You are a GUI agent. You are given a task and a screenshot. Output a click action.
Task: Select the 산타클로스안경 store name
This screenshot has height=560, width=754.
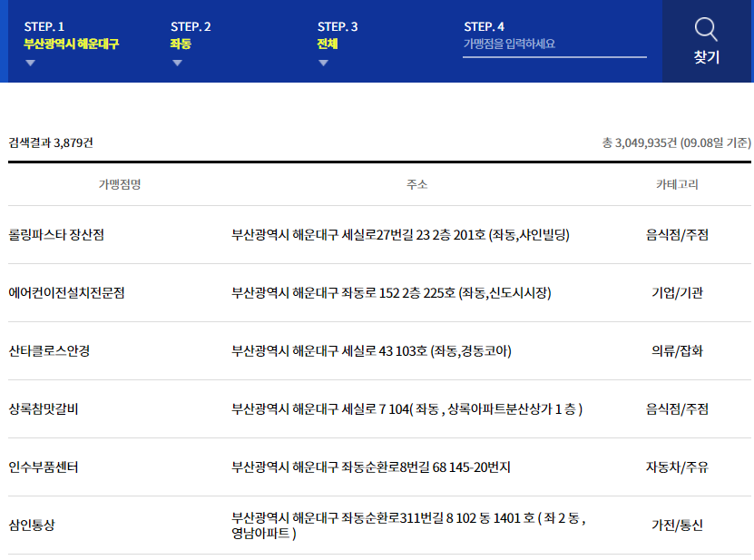pyautogui.click(x=49, y=350)
